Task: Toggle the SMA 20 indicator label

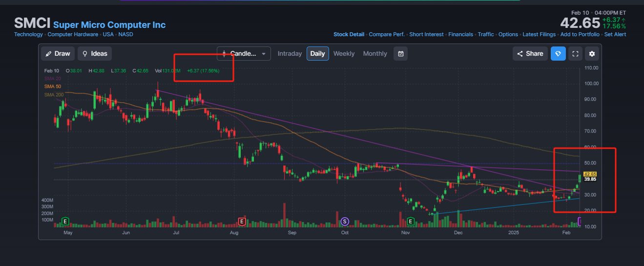Action: click(52, 79)
